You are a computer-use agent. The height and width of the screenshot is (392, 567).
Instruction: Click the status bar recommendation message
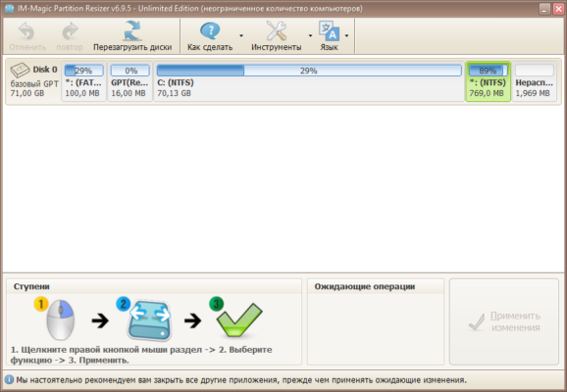point(241,380)
